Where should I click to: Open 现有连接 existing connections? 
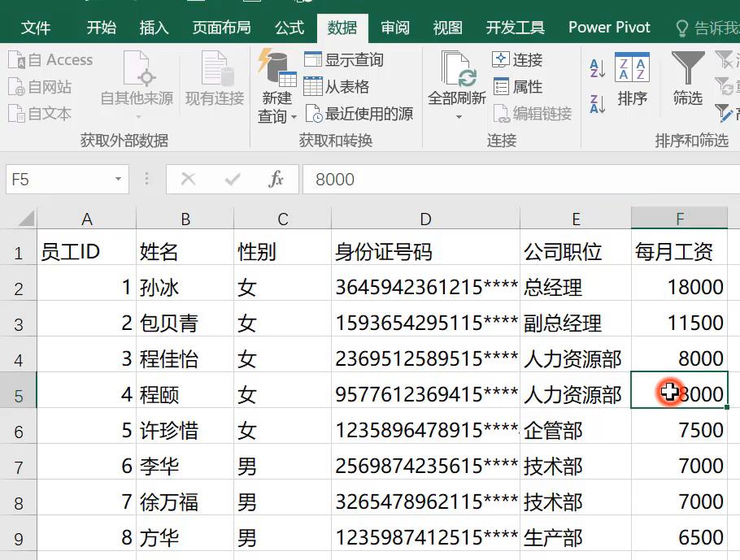[215, 80]
